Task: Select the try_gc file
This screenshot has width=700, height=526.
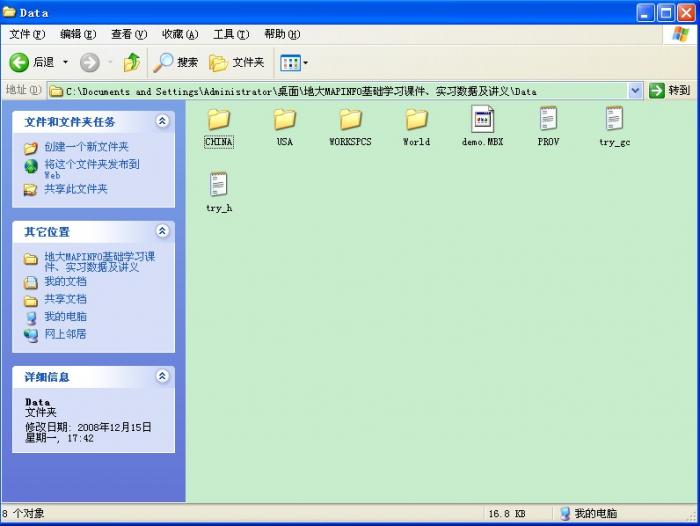Action: [614, 120]
